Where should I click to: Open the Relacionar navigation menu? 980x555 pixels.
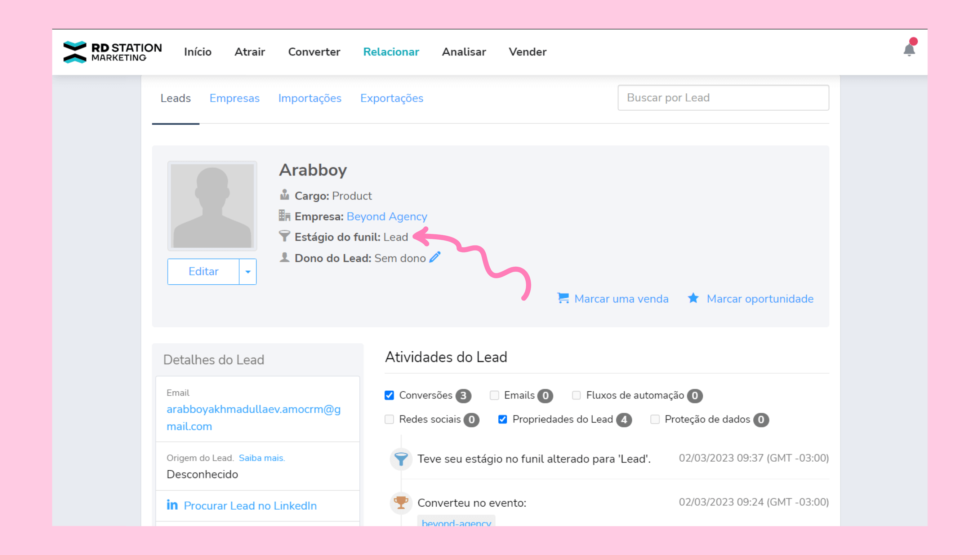[391, 52]
